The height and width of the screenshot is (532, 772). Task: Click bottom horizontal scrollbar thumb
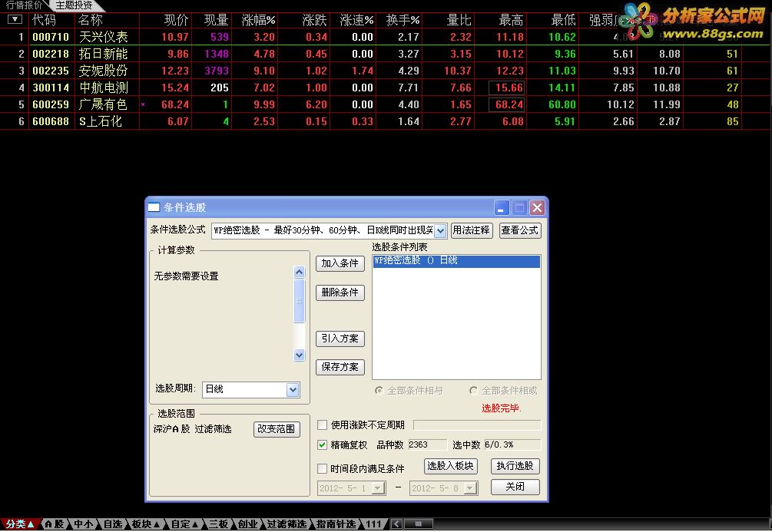pyautogui.click(x=419, y=524)
